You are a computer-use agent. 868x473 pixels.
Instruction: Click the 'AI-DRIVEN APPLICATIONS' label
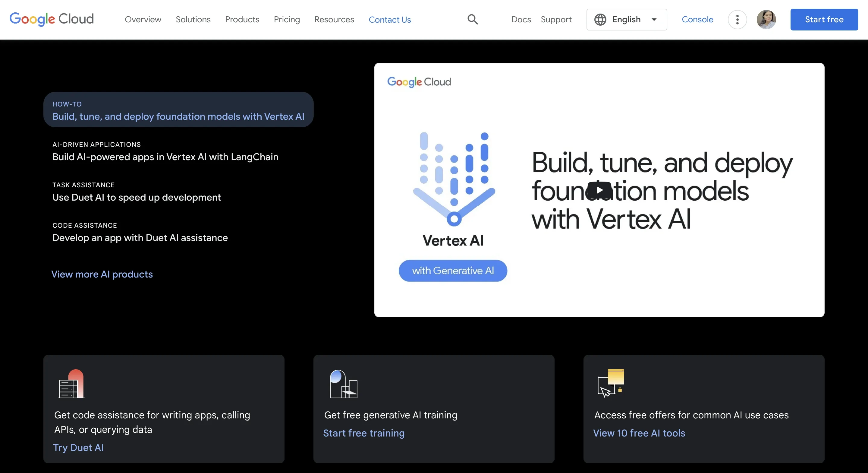tap(97, 145)
